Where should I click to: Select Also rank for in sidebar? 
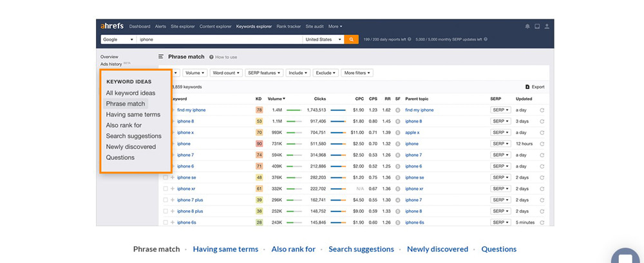click(124, 125)
